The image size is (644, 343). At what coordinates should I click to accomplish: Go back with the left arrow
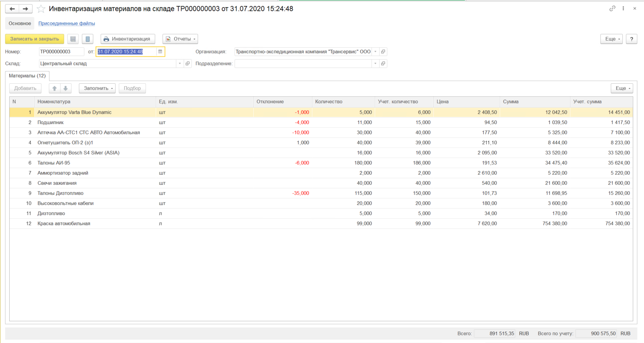[x=12, y=9]
